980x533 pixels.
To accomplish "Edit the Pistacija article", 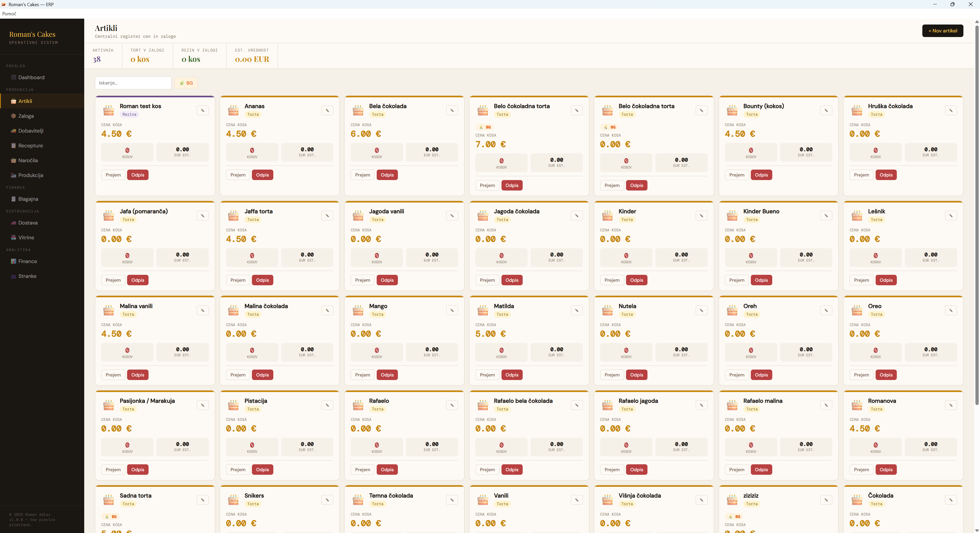I will click(327, 405).
